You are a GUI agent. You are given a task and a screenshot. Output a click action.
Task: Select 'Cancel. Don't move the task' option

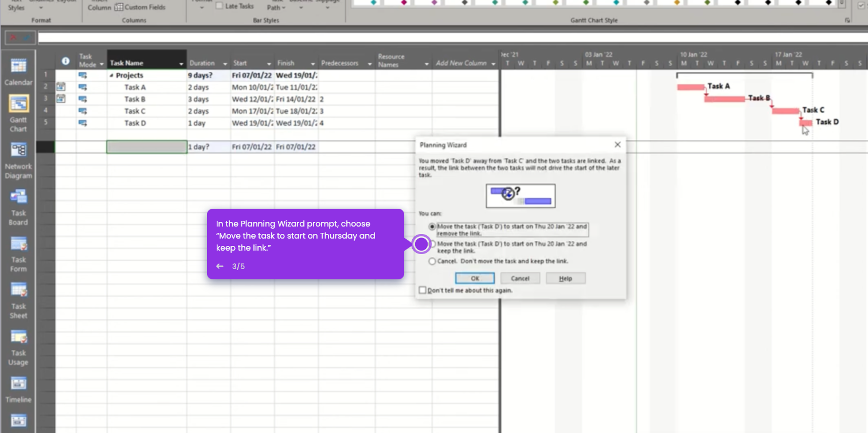[432, 261]
